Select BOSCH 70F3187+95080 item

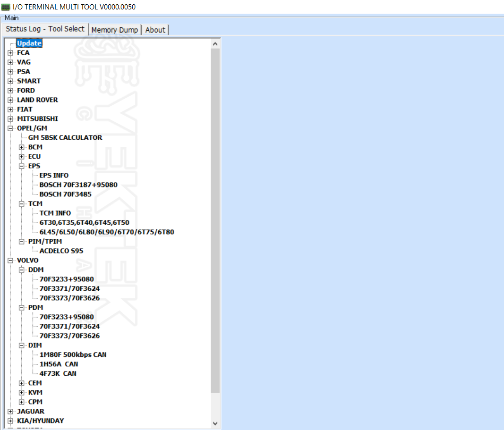pos(78,185)
